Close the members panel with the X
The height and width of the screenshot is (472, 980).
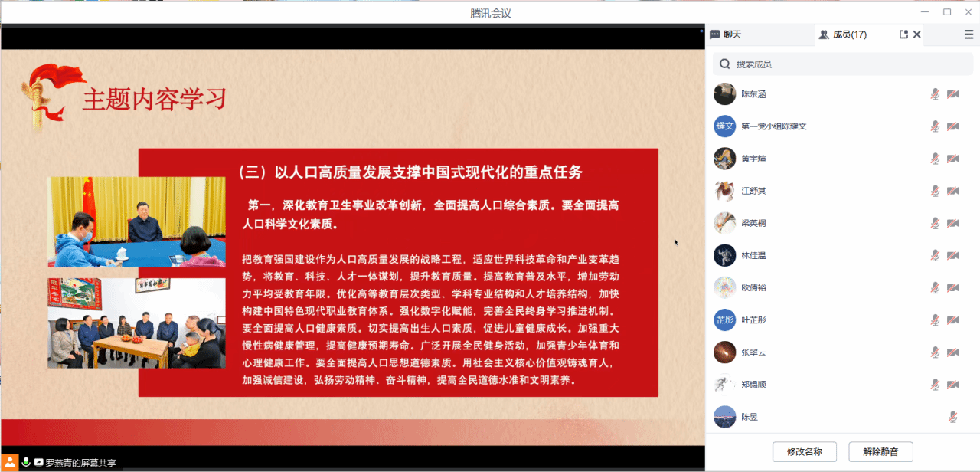click(917, 34)
